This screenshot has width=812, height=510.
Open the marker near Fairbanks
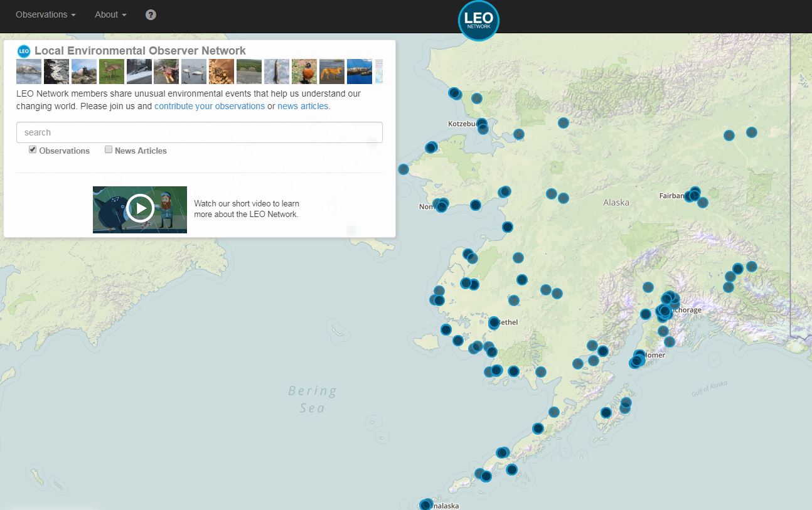coord(693,194)
